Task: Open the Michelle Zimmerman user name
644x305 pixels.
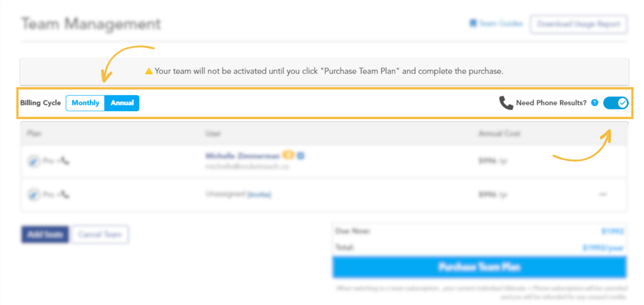Action: coord(243,156)
